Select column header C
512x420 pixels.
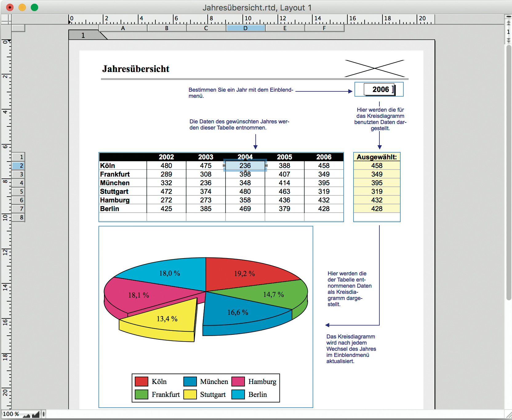pyautogui.click(x=206, y=28)
